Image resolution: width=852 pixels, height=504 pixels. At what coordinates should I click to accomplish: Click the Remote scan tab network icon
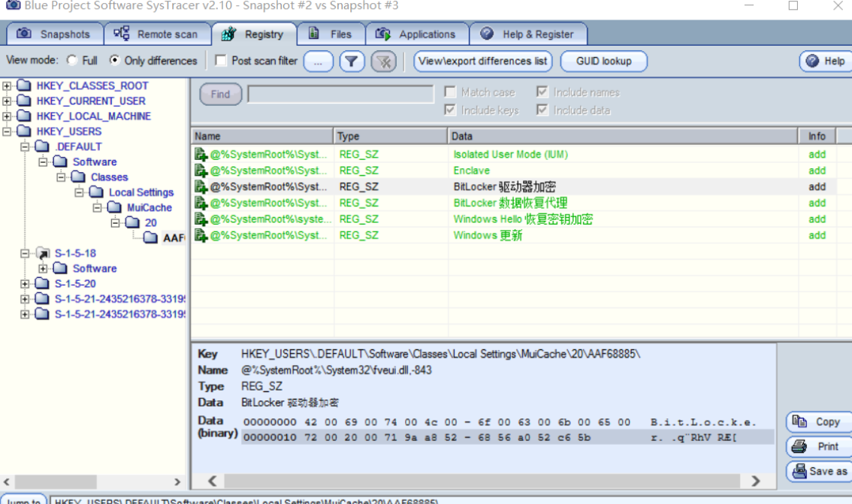(x=121, y=33)
